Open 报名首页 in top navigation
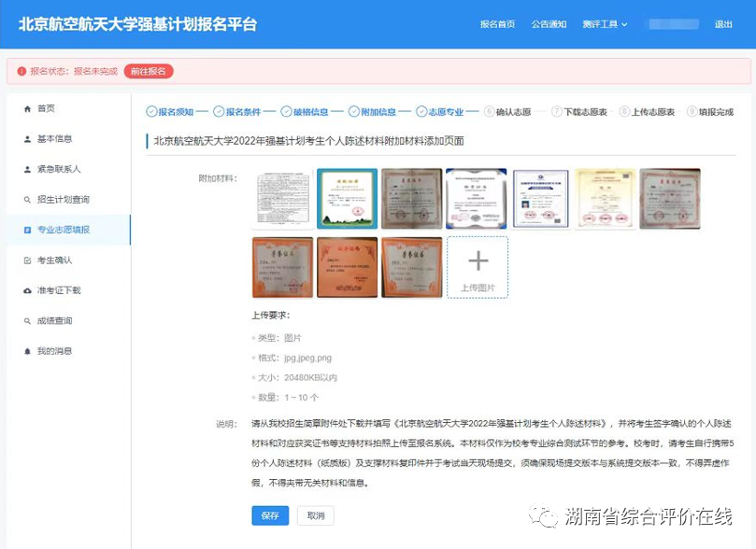The image size is (756, 549). [x=497, y=24]
